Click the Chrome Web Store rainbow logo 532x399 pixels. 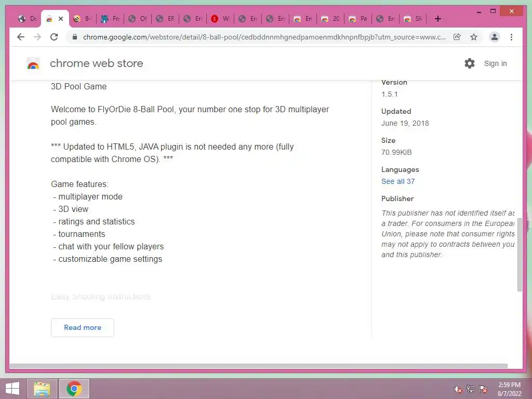tap(33, 63)
